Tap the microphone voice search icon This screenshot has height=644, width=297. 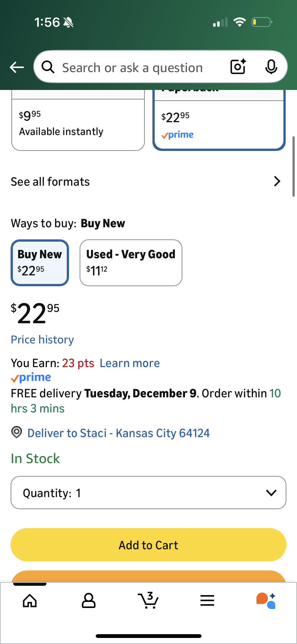271,67
